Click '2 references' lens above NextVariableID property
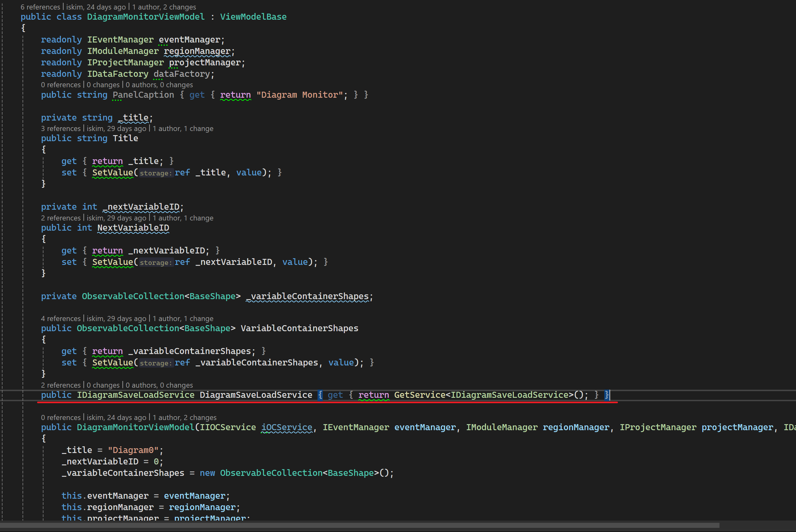This screenshot has width=796, height=532. point(61,218)
